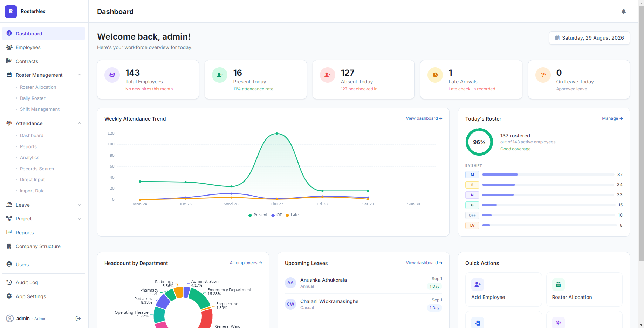Viewport: 644px width, 328px height.
Task: Click the Roster Allocation quick action label
Action: pos(572,297)
